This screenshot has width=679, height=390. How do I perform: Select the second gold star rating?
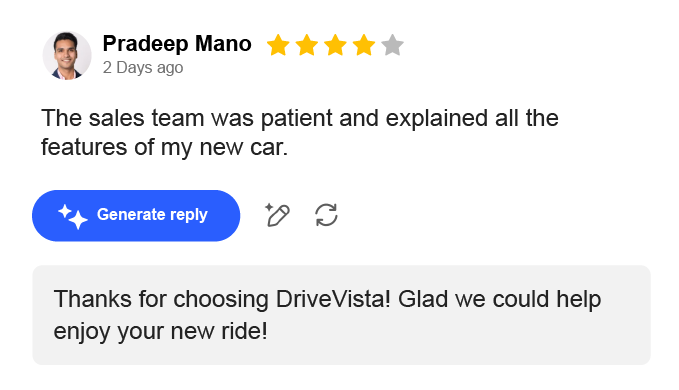307,45
